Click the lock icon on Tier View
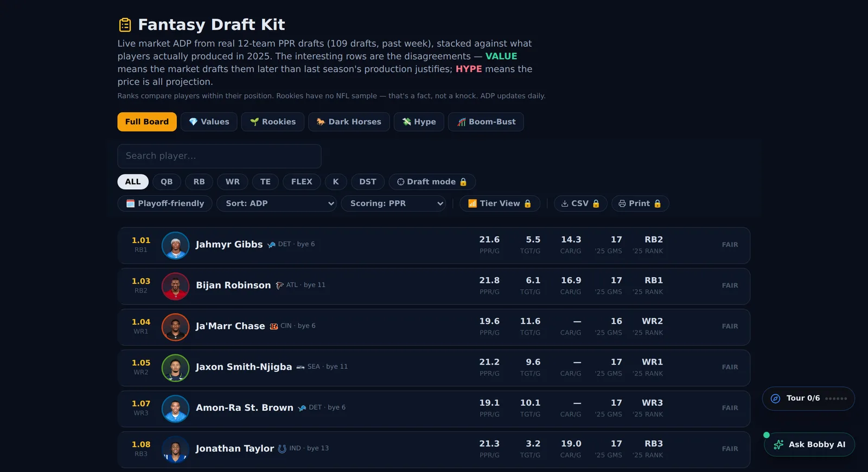Image resolution: width=868 pixels, height=472 pixels. (527, 203)
